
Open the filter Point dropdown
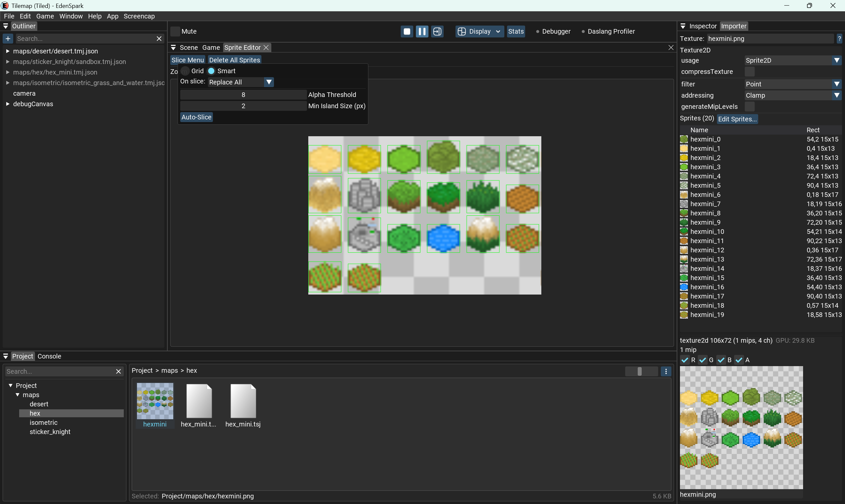click(793, 84)
